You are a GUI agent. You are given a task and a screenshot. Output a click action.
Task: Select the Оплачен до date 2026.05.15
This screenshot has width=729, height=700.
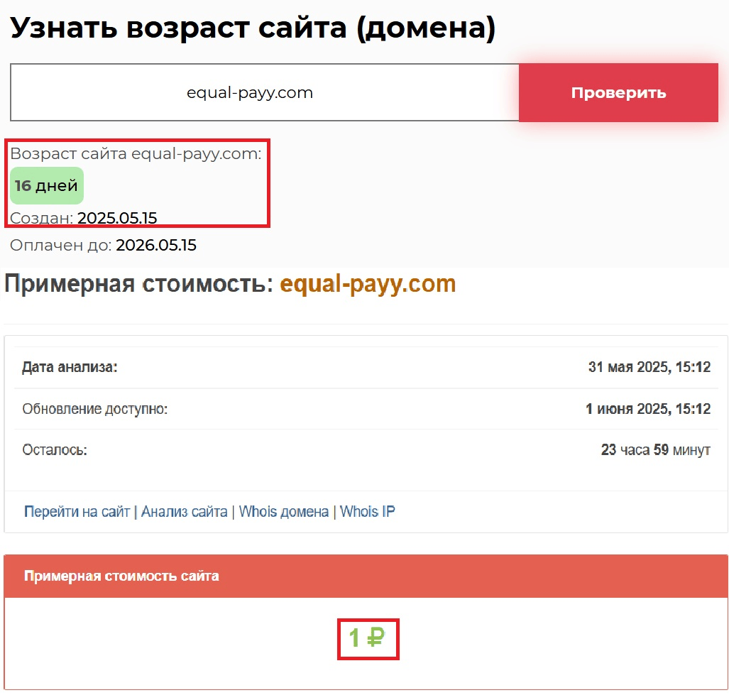[155, 246]
